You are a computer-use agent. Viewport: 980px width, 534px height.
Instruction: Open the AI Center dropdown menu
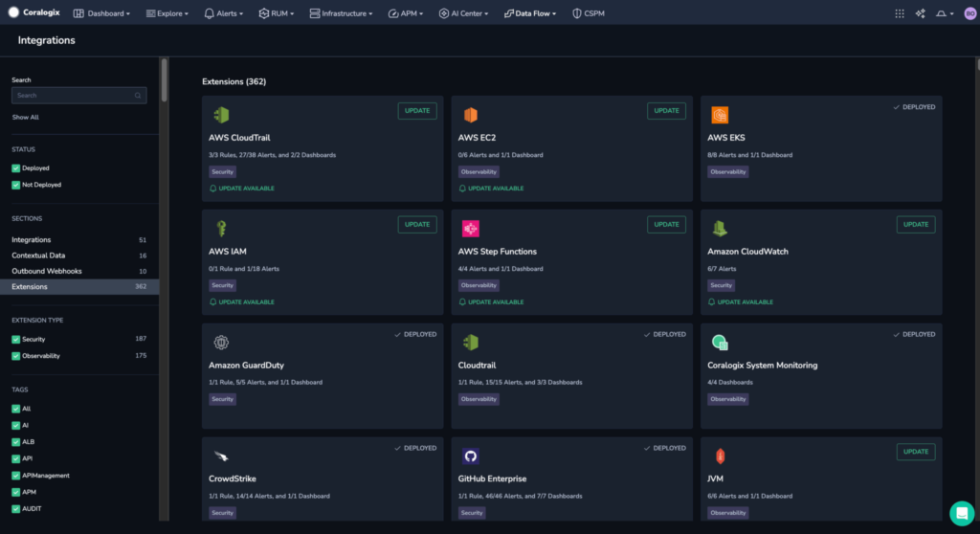coord(464,13)
